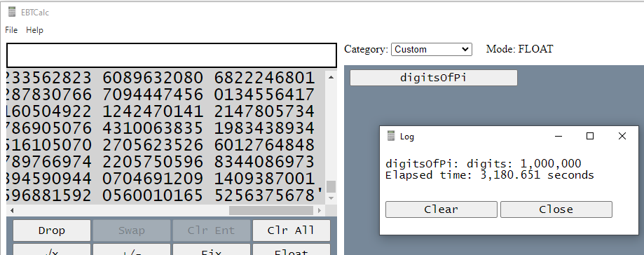Viewport: 644px width, 255px height.
Task: Click the number 1409387001 in stack
Action: [264, 179]
